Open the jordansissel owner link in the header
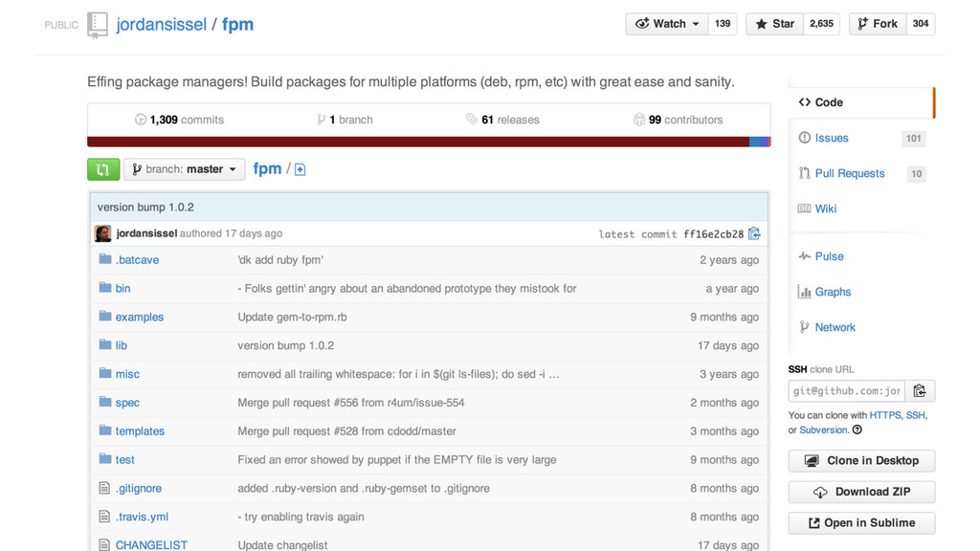 (x=161, y=24)
